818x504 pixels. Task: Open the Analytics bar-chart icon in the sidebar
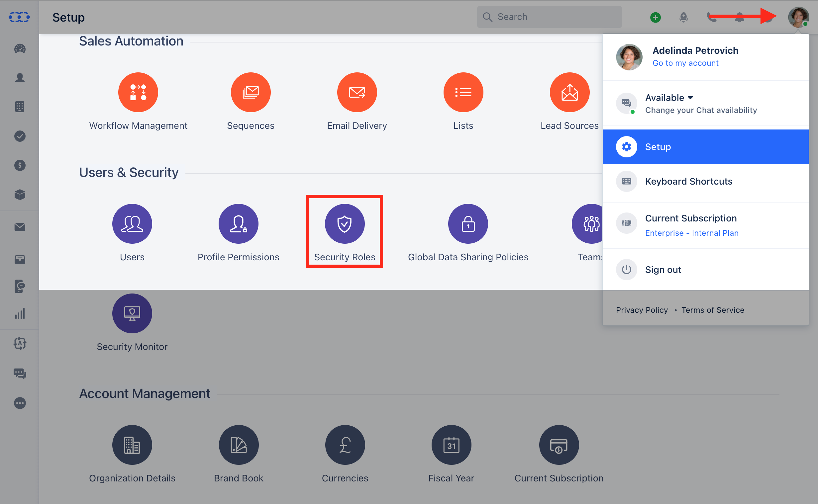pos(20,313)
